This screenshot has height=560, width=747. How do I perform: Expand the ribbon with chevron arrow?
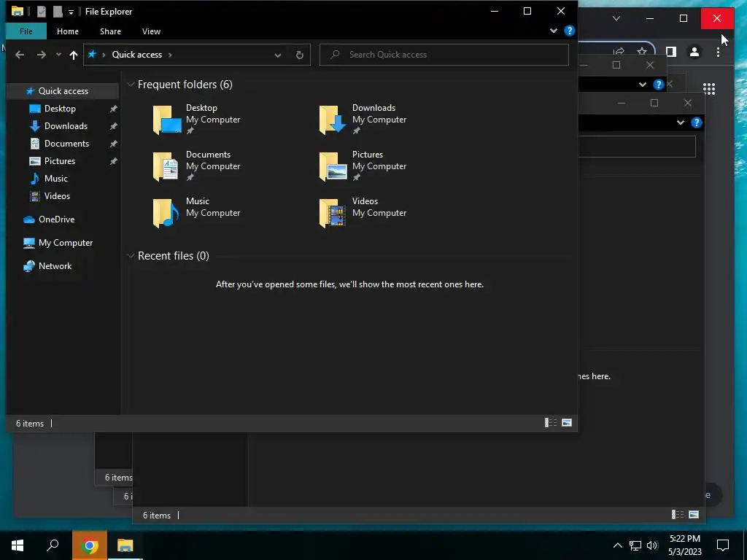[x=553, y=31]
